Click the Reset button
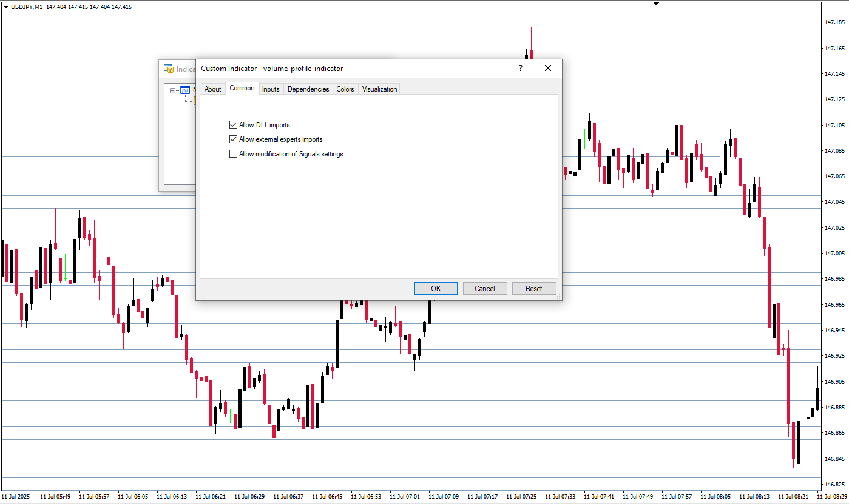 tap(534, 288)
